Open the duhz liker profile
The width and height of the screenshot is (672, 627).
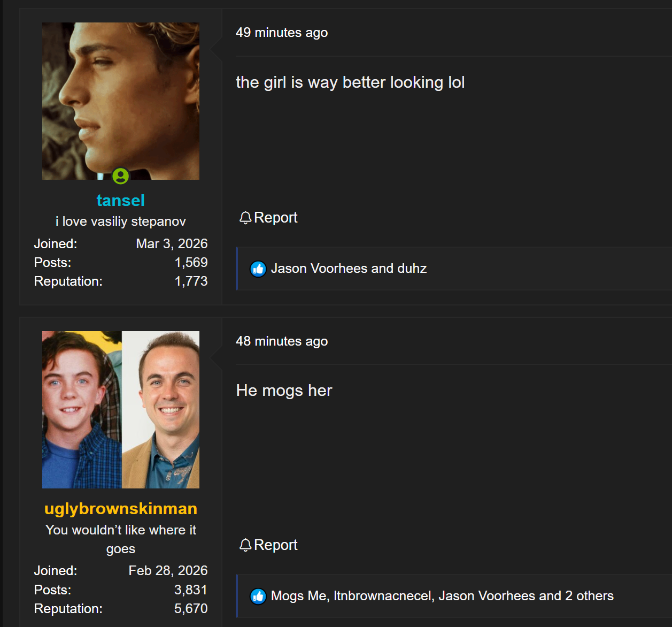[x=412, y=269]
